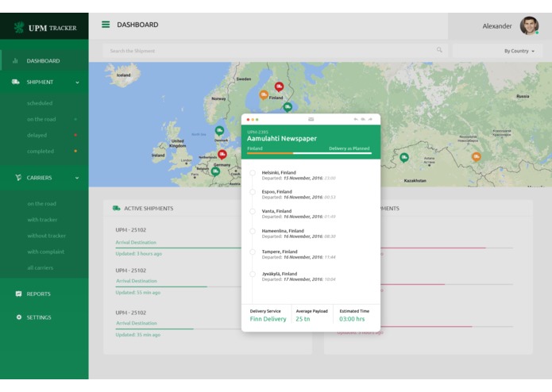Viewport: 552px width, 392px height.
Task: Select the Tampere, Finland timeline circle
Action: pos(253,252)
